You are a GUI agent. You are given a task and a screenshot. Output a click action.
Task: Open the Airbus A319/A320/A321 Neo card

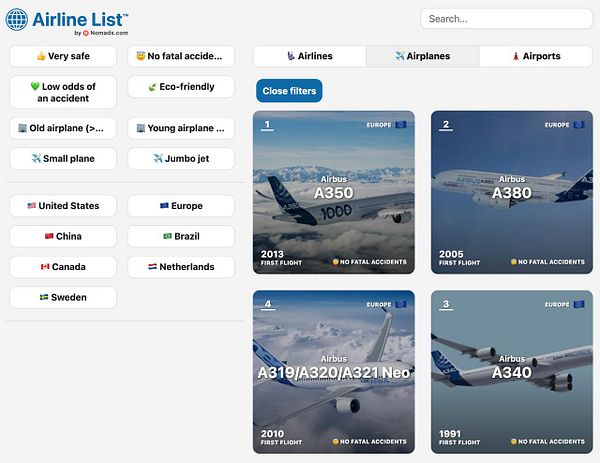334,372
